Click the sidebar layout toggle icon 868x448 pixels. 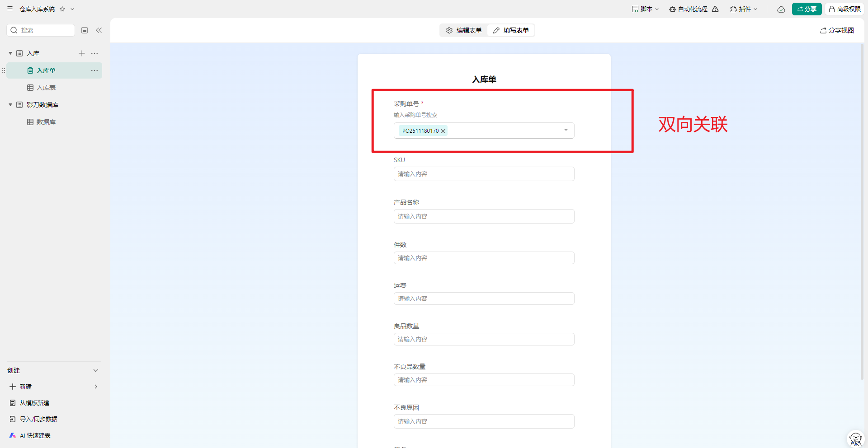pos(85,30)
